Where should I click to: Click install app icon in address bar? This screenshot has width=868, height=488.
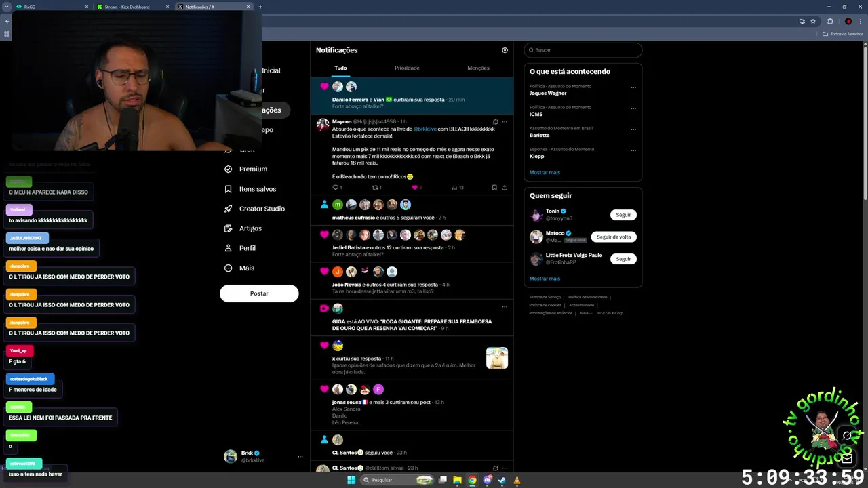[802, 21]
